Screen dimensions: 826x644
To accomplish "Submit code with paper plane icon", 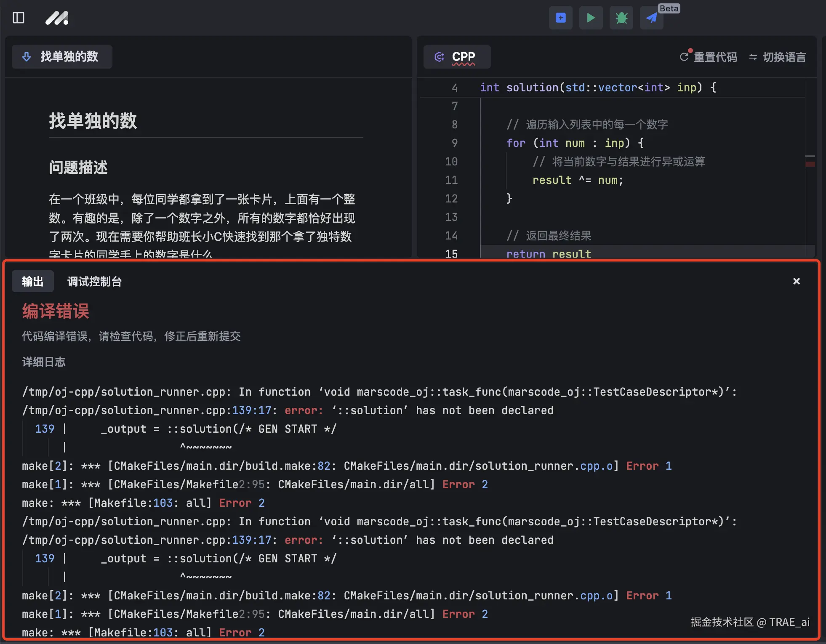I will pos(651,18).
